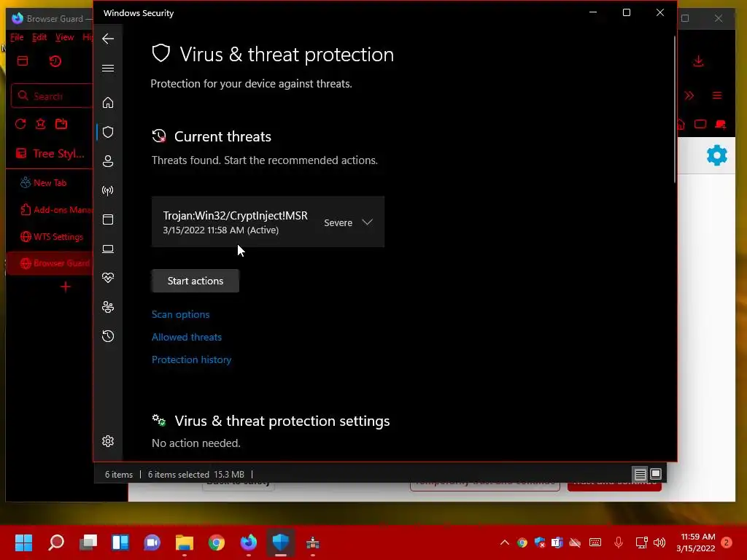This screenshot has height=560, width=747.
Task: Open the Scan options link
Action: click(181, 314)
